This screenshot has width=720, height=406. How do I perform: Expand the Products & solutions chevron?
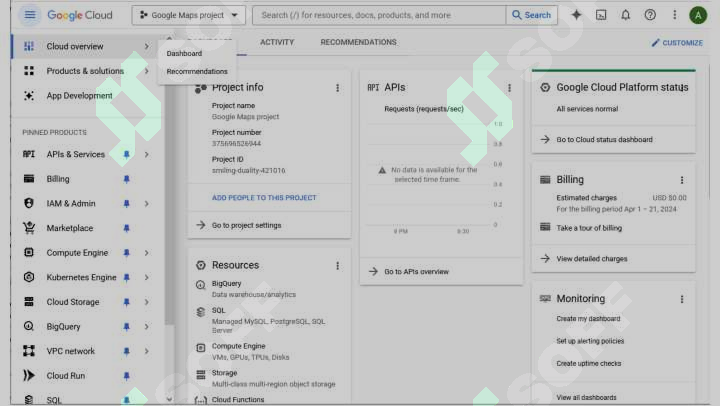[146, 71]
